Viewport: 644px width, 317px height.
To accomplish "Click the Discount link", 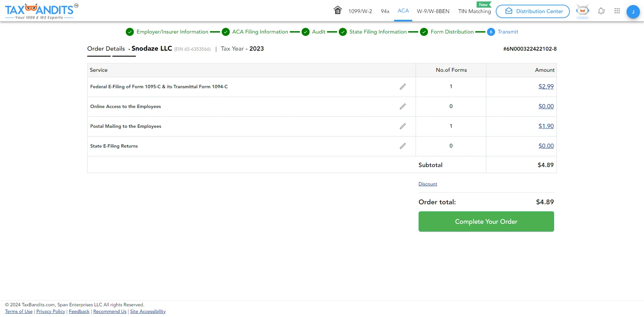I will pyautogui.click(x=428, y=184).
